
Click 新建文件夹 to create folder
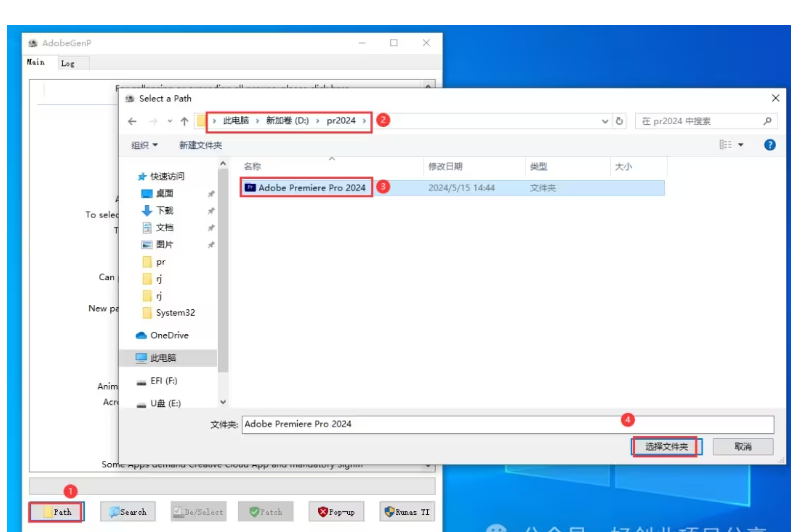pos(200,145)
